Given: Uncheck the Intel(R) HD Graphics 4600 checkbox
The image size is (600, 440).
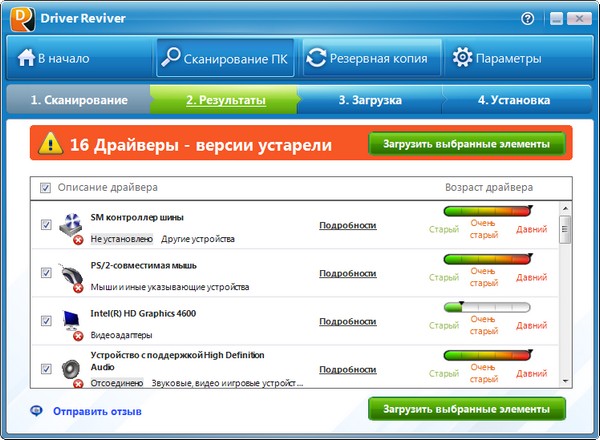Looking at the screenshot, I should (x=46, y=321).
